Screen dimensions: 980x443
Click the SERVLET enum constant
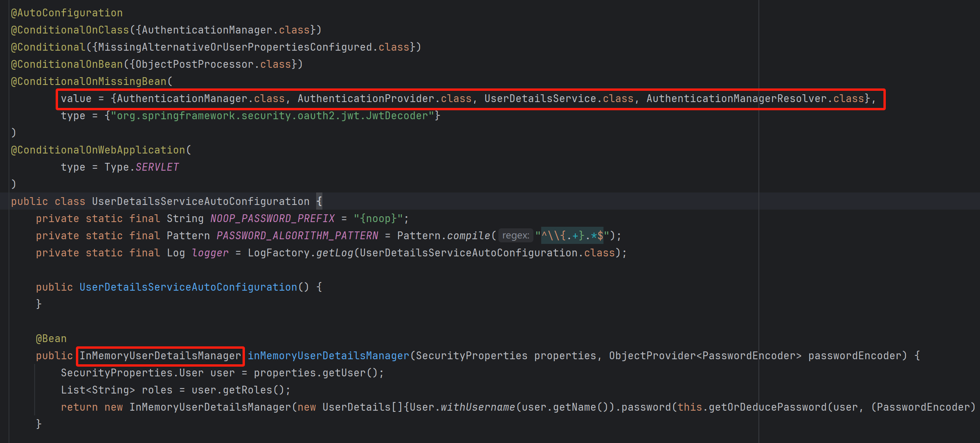point(157,167)
